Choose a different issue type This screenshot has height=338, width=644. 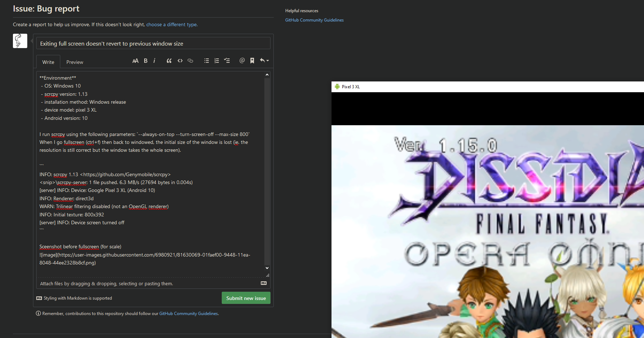(171, 24)
